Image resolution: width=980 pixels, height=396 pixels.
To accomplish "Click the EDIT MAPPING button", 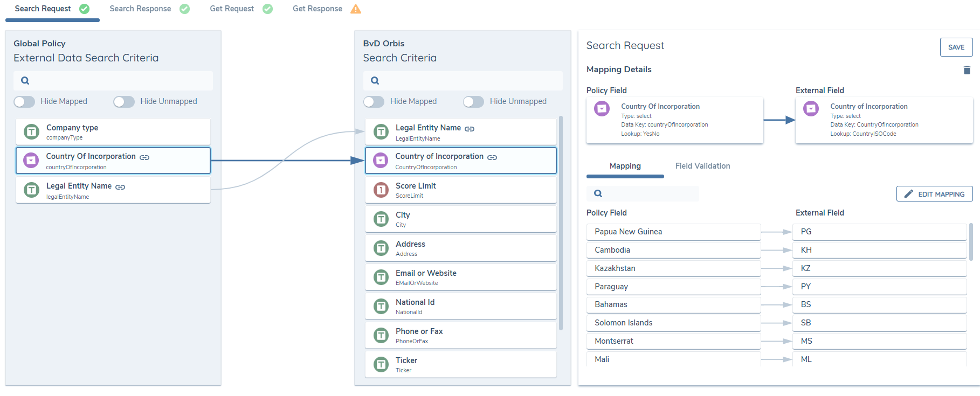I will point(934,194).
